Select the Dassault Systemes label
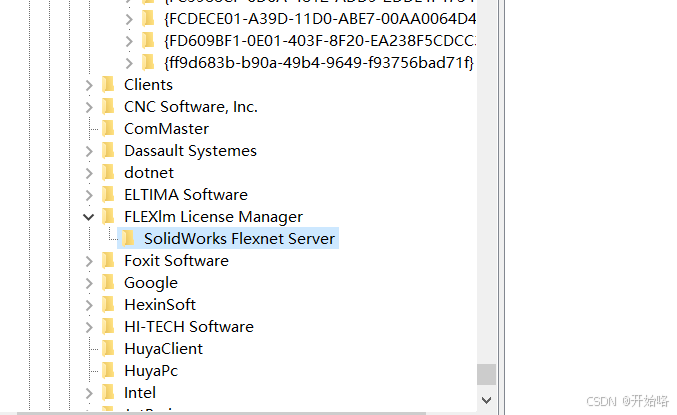Image resolution: width=677 pixels, height=415 pixels. (x=190, y=151)
